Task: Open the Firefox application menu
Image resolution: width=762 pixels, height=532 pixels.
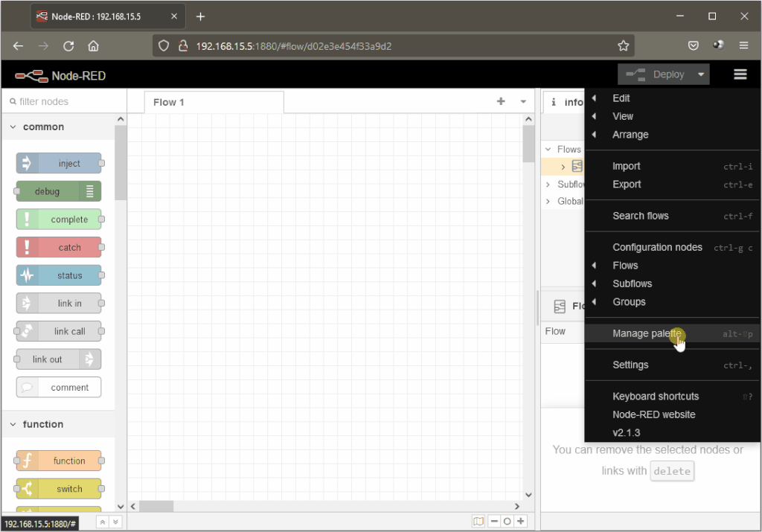Action: [743, 45]
